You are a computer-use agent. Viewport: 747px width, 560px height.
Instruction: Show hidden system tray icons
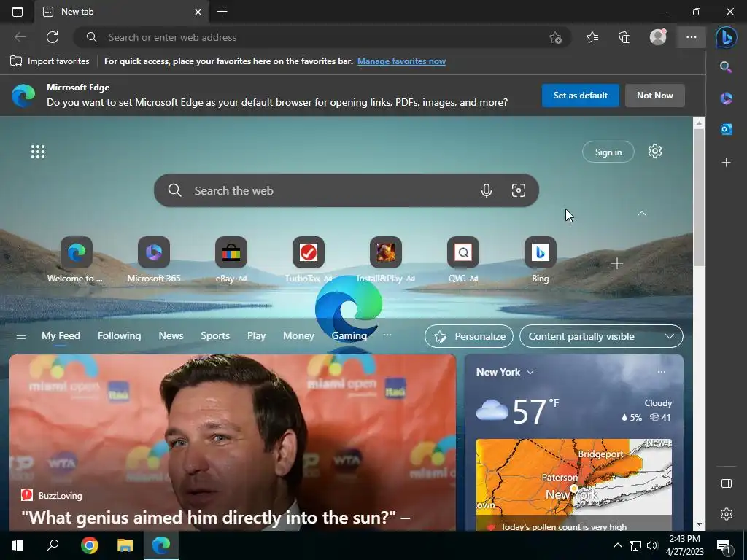(x=617, y=545)
